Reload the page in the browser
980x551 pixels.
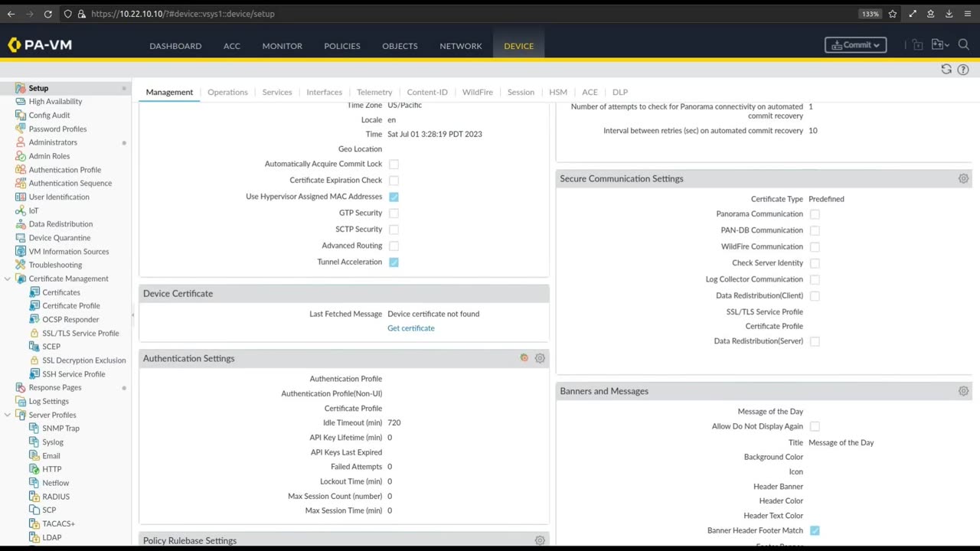point(47,14)
